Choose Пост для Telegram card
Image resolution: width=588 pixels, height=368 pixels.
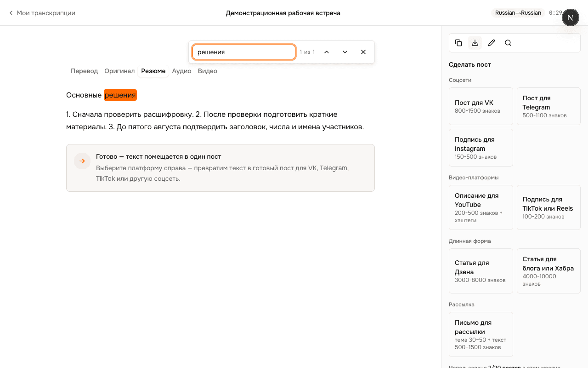pyautogui.click(x=548, y=106)
